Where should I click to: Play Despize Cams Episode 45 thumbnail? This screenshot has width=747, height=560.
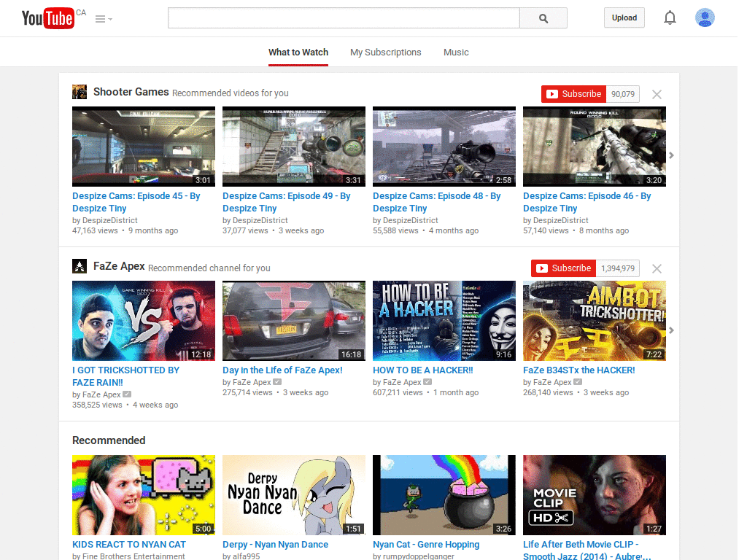[x=144, y=146]
